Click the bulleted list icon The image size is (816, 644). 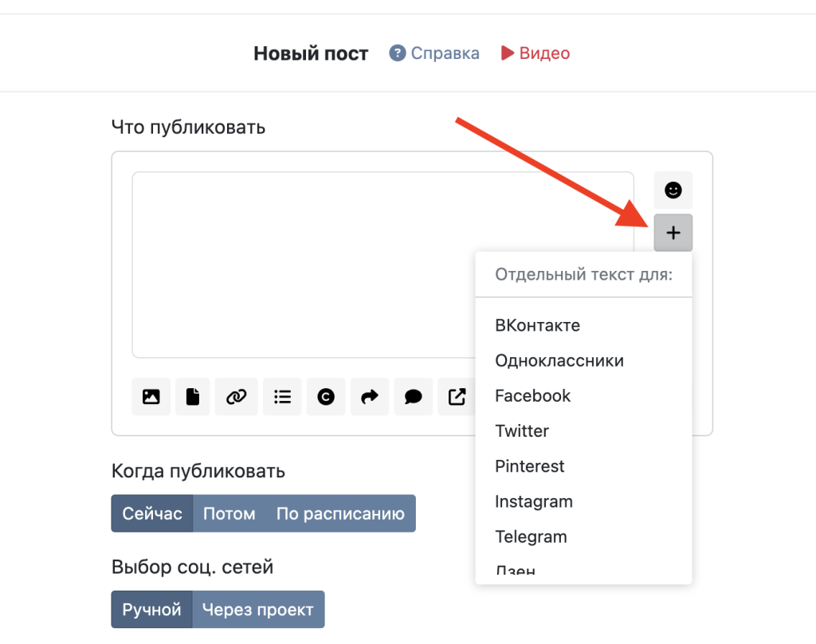coord(282,396)
